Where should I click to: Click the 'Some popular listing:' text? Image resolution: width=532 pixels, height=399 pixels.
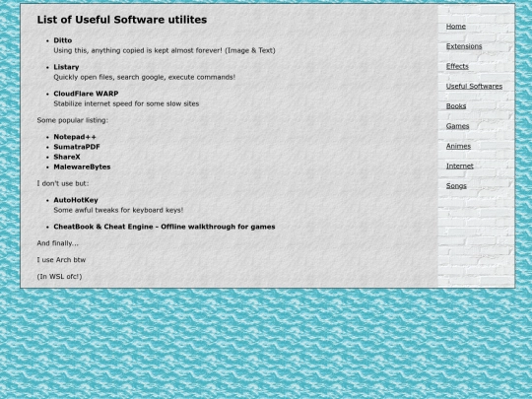[72, 120]
